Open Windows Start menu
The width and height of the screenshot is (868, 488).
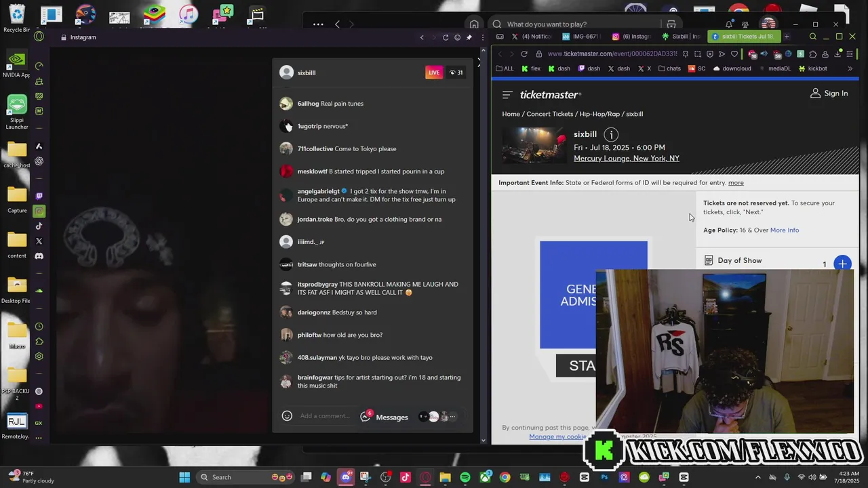[x=184, y=477]
